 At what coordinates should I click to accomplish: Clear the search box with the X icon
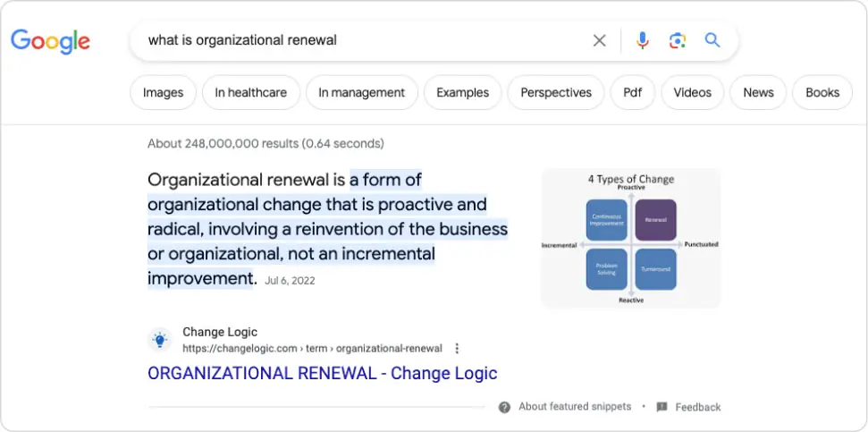coord(600,40)
